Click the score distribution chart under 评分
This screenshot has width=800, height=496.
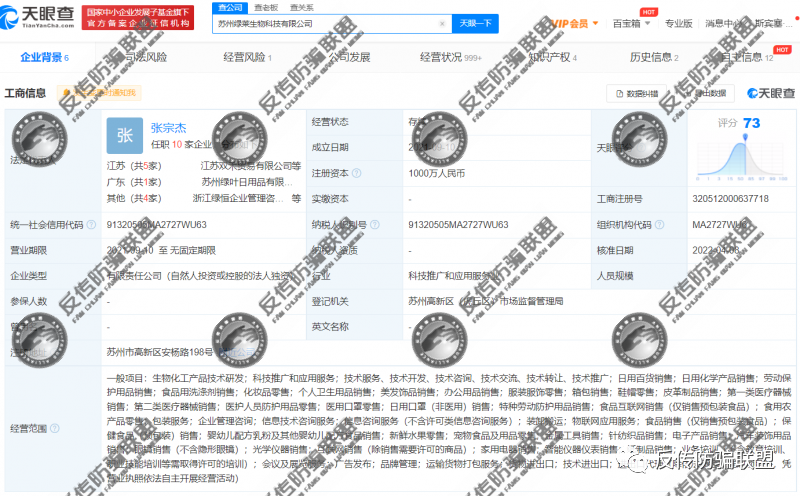(742, 158)
